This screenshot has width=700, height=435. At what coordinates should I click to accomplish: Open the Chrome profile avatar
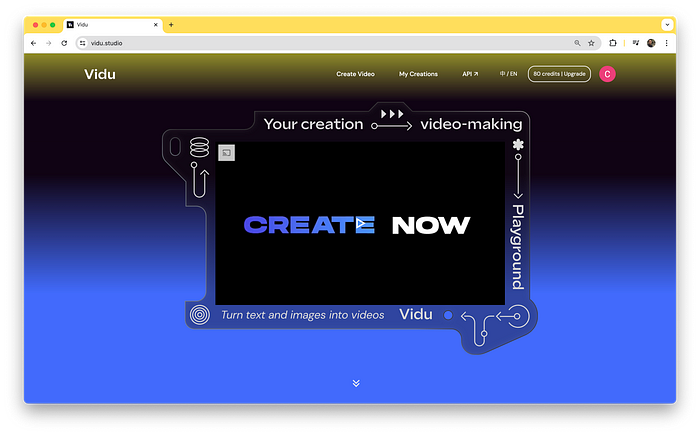tap(651, 43)
